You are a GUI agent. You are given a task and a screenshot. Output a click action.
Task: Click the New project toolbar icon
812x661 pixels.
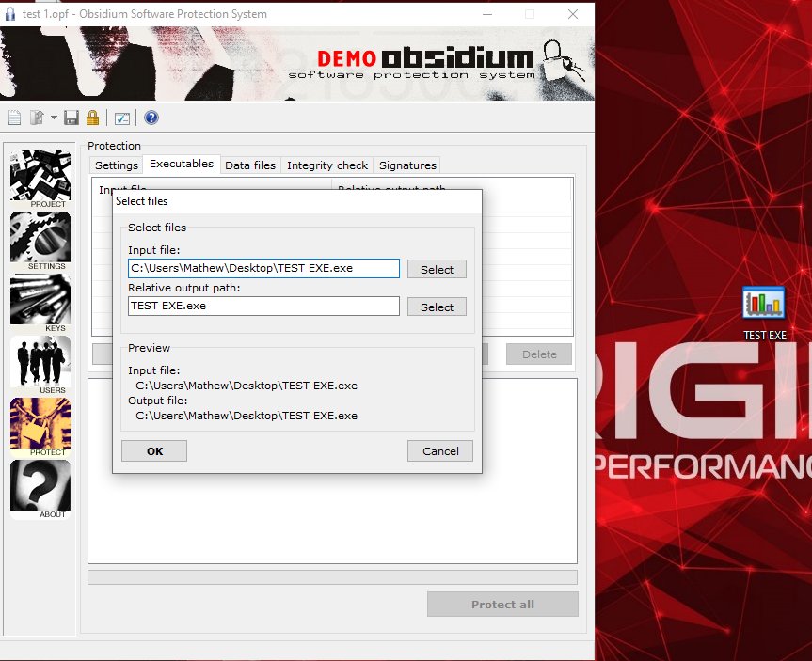(x=14, y=118)
